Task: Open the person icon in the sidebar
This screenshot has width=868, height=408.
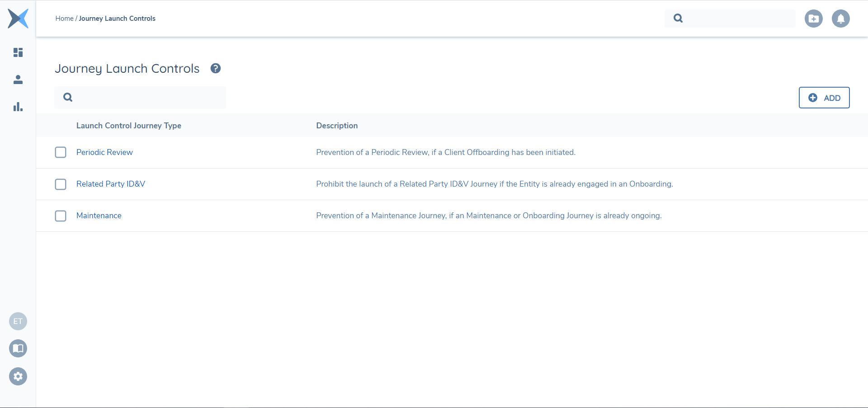Action: pos(18,80)
